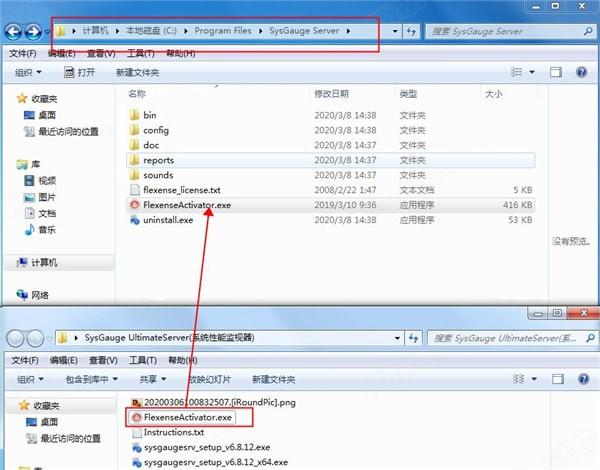Open 工具(T) menu in bottom window
The image size is (600, 470).
pos(143,360)
